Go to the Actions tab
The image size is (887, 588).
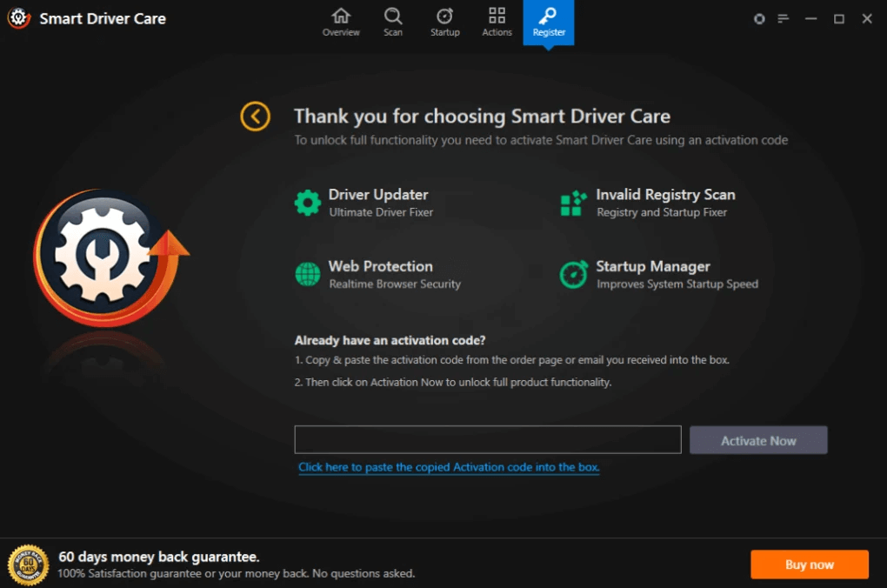click(497, 23)
